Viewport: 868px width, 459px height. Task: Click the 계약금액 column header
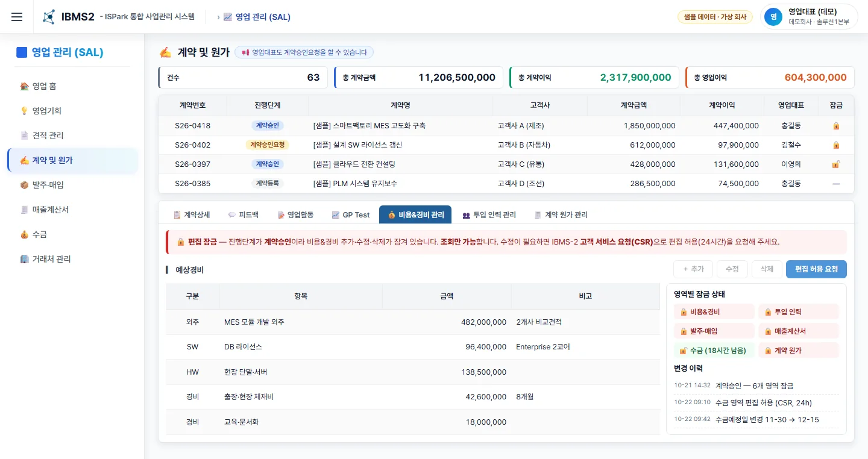(634, 105)
